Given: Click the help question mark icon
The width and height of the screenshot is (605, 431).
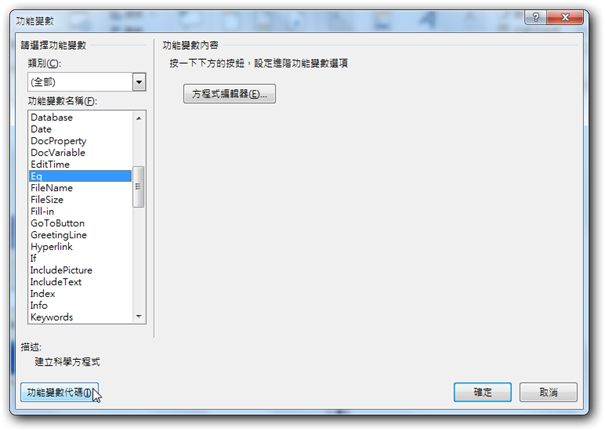Looking at the screenshot, I should click(535, 17).
